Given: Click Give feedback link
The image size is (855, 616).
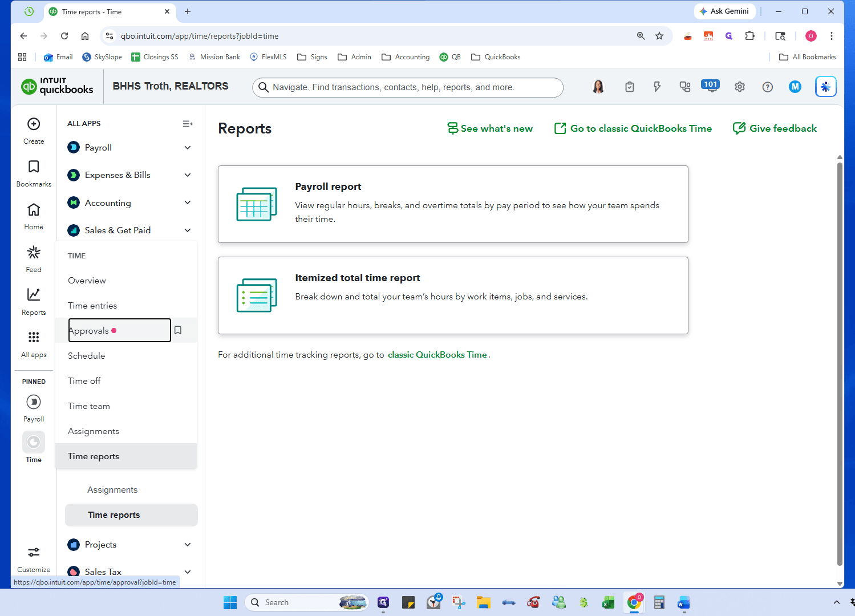Looking at the screenshot, I should (775, 128).
